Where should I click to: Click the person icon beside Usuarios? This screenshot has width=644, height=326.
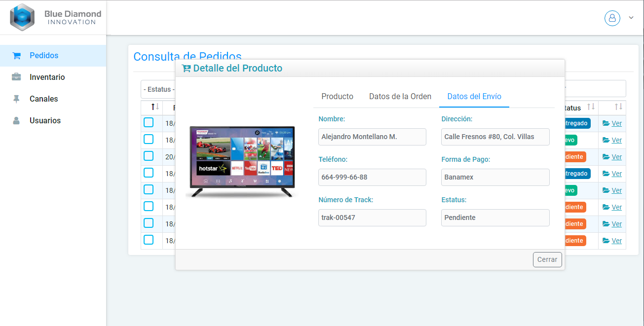16,121
